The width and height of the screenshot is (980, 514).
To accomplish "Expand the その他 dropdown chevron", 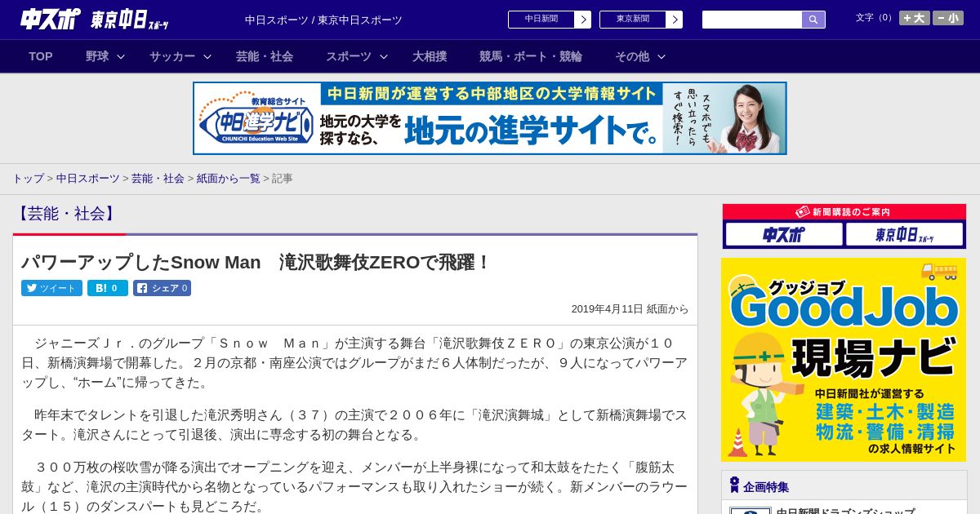I will pyautogui.click(x=661, y=56).
